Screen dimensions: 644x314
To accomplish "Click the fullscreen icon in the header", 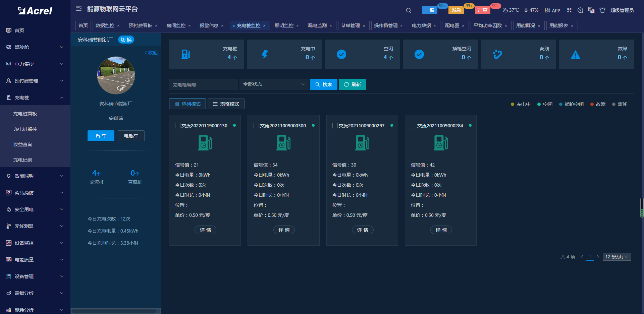I will click(x=569, y=10).
